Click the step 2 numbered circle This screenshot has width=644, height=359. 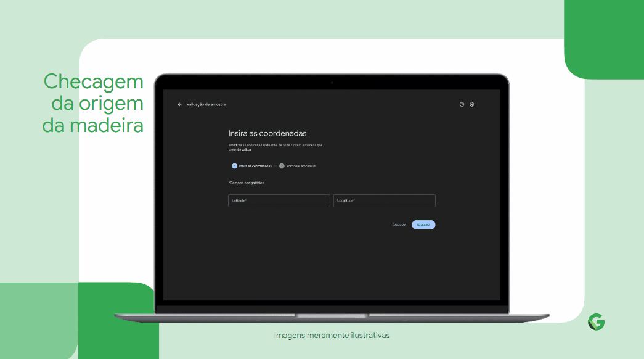coord(282,166)
